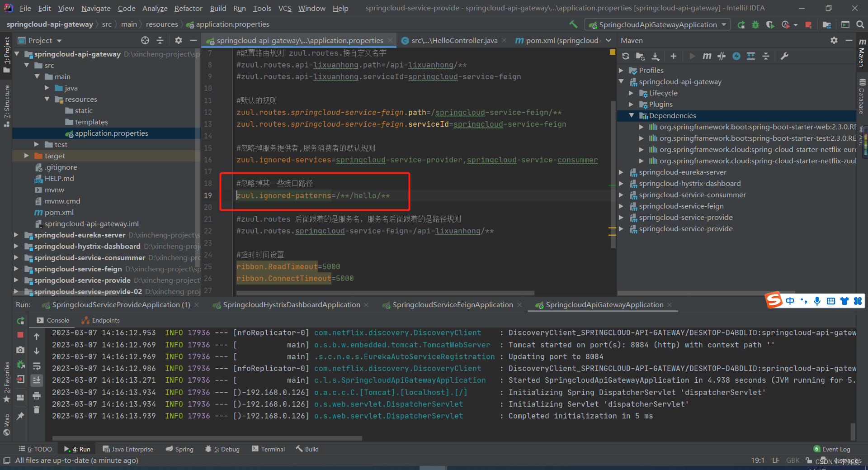Image resolution: width=868 pixels, height=470 pixels.
Task: Open the Spring tool window
Action: [x=179, y=449]
